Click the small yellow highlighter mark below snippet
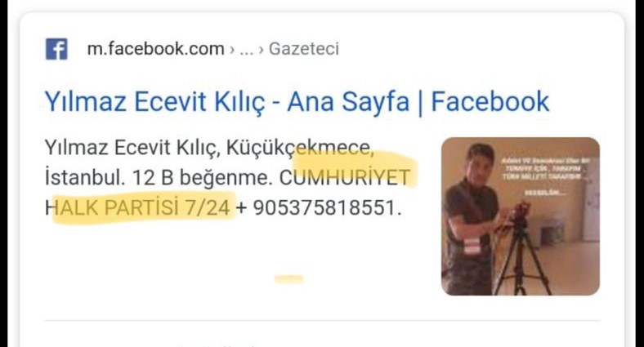This screenshot has width=644, height=347. pyautogui.click(x=289, y=279)
